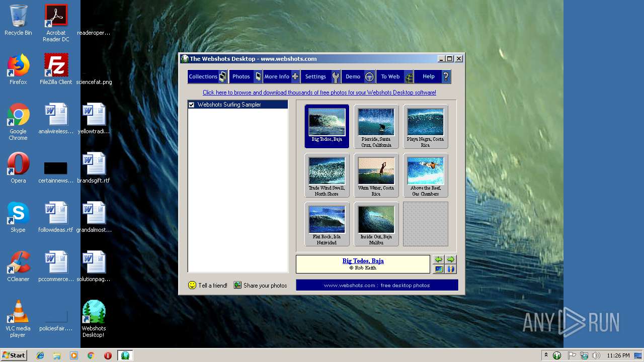The height and width of the screenshot is (362, 644).
Task: Open the VLC media player desktop icon
Action: pos(18,319)
